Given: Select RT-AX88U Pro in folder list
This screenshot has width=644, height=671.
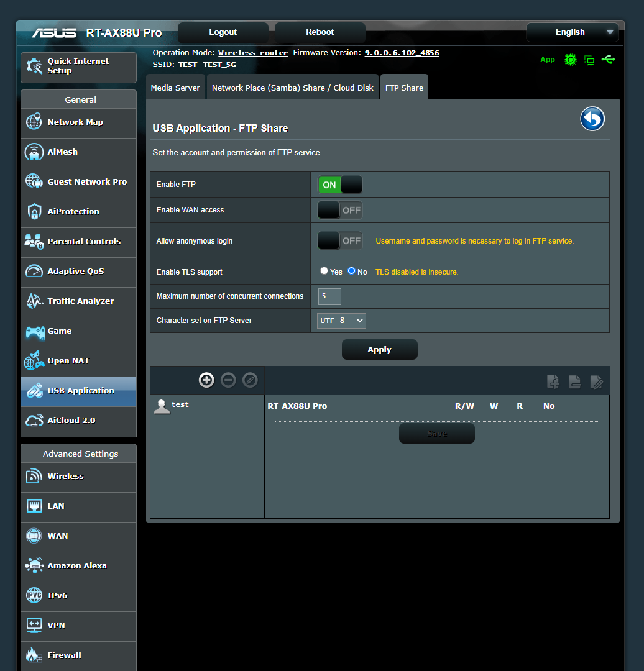Looking at the screenshot, I should pyautogui.click(x=297, y=406).
